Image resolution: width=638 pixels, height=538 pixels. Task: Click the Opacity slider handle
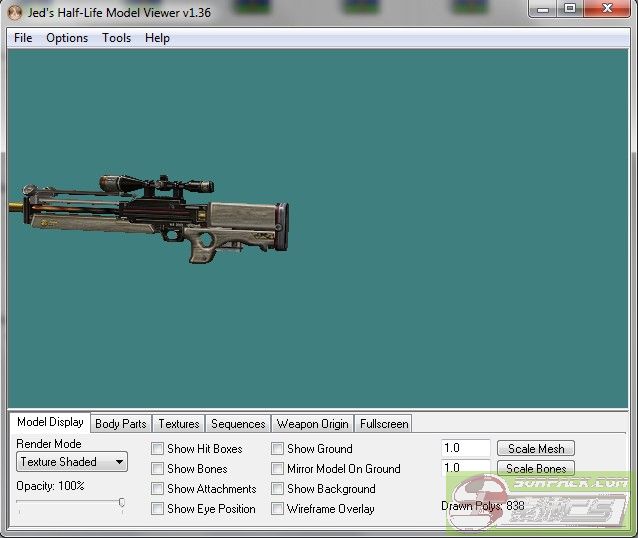point(122,503)
